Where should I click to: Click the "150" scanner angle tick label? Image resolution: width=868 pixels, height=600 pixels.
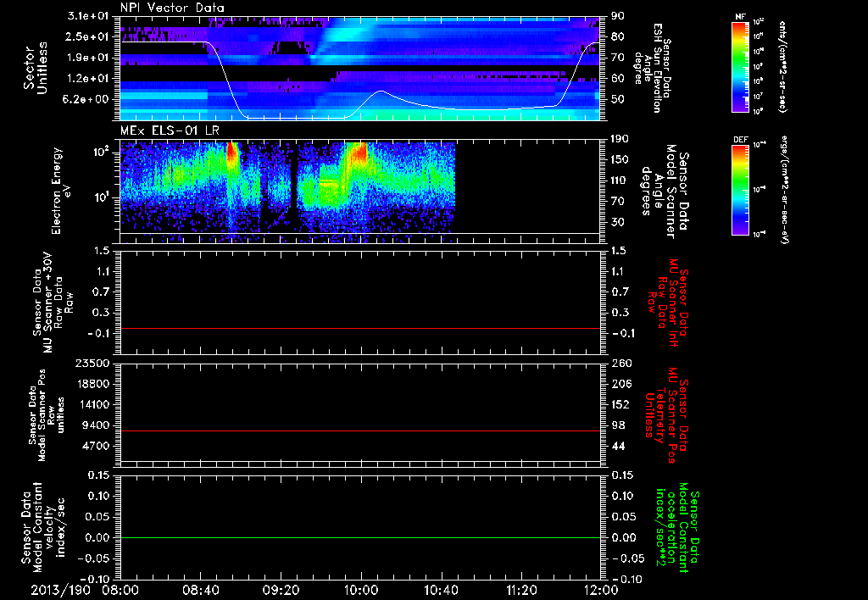(620, 159)
